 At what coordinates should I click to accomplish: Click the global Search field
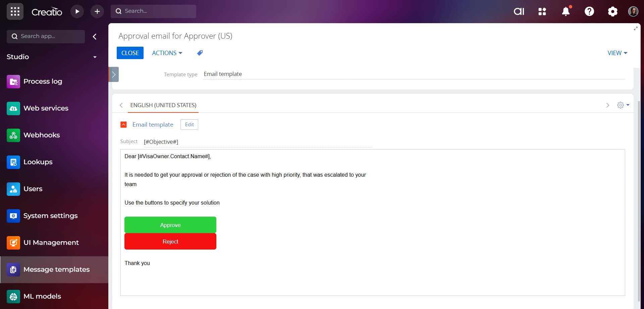(154, 11)
